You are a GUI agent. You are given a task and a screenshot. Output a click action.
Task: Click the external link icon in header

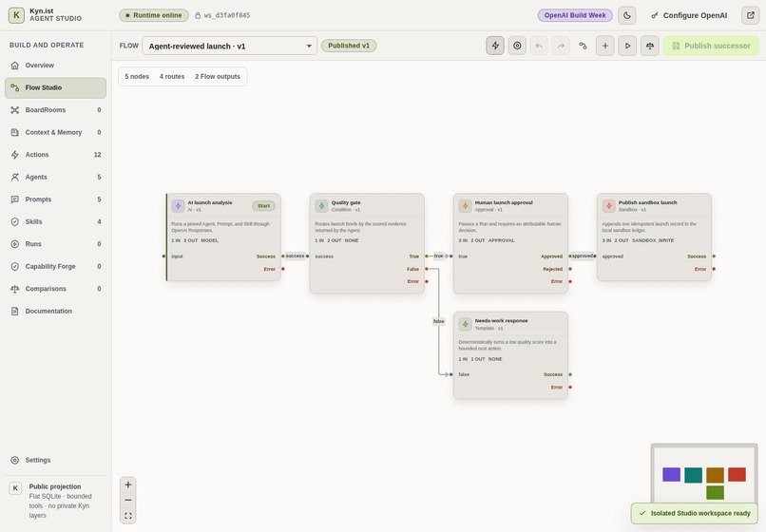click(x=751, y=15)
